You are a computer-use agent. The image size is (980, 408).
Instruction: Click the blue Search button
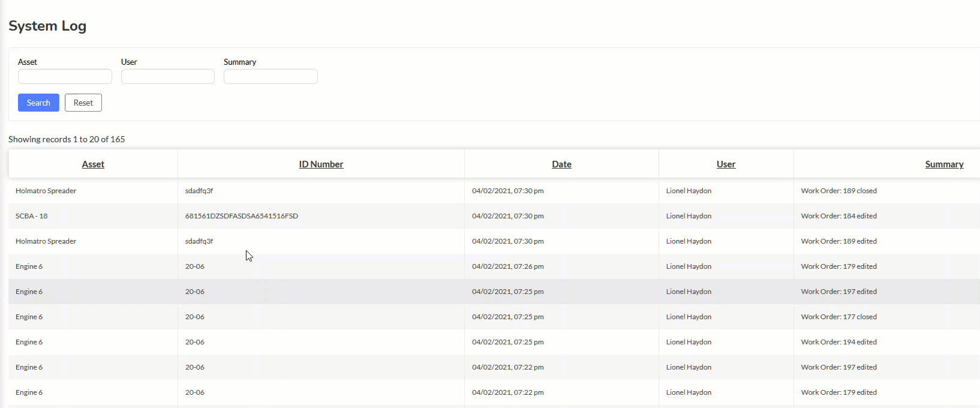click(38, 103)
